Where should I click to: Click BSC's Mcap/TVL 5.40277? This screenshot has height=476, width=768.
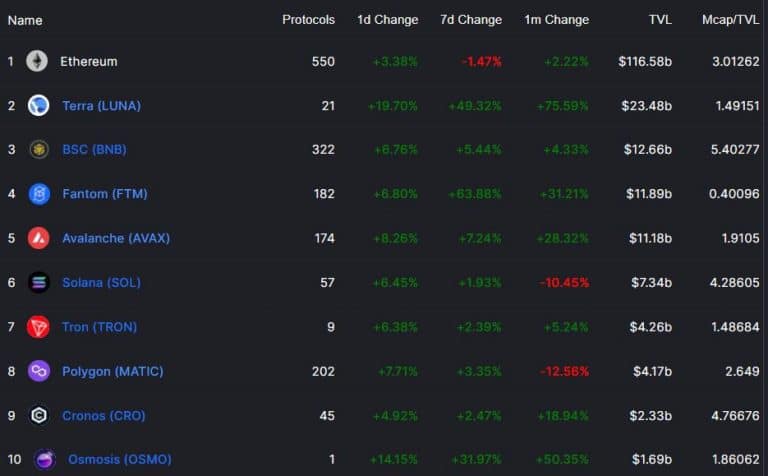click(x=735, y=149)
